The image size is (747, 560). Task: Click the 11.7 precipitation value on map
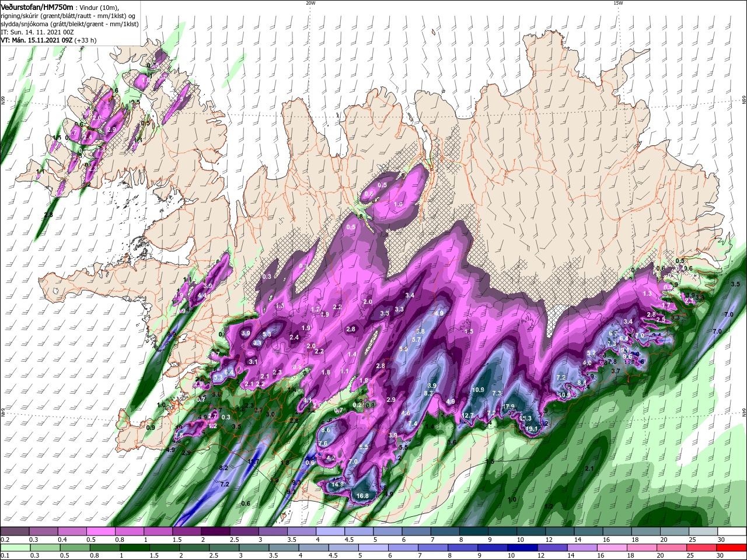click(x=253, y=461)
